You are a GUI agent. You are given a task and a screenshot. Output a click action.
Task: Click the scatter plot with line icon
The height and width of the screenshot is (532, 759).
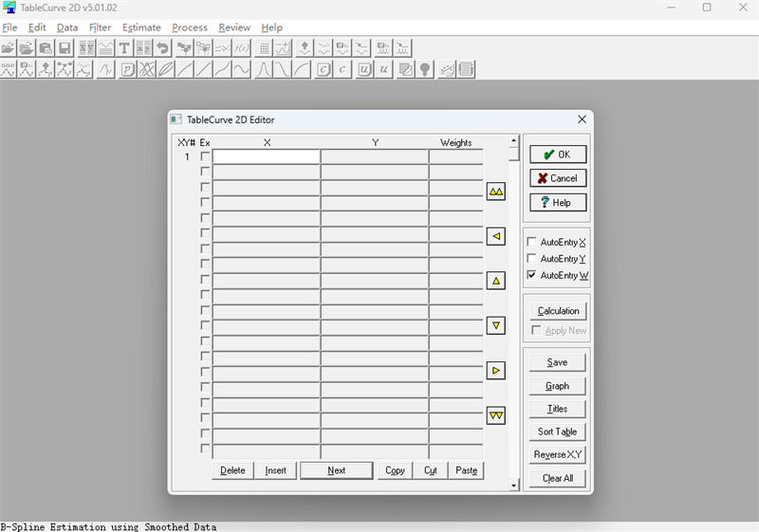447,69
